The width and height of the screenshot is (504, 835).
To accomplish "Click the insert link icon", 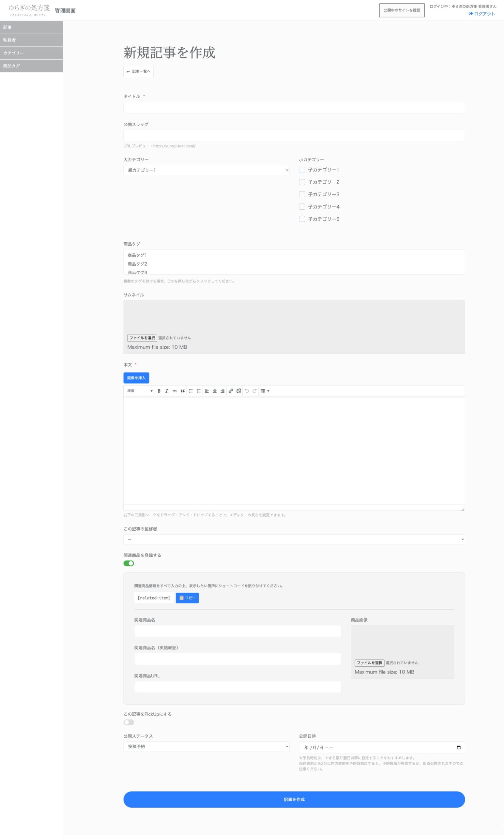I will coord(231,391).
